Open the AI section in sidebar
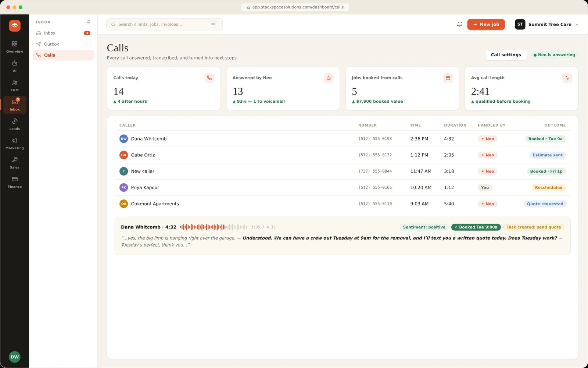This screenshot has height=368, width=588. [x=15, y=66]
